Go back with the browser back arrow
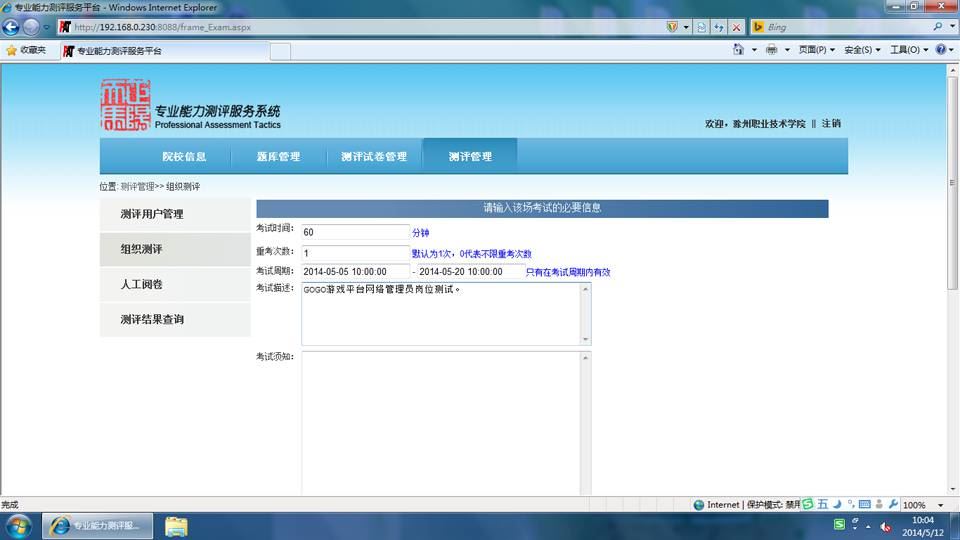The image size is (960, 540). click(x=11, y=27)
